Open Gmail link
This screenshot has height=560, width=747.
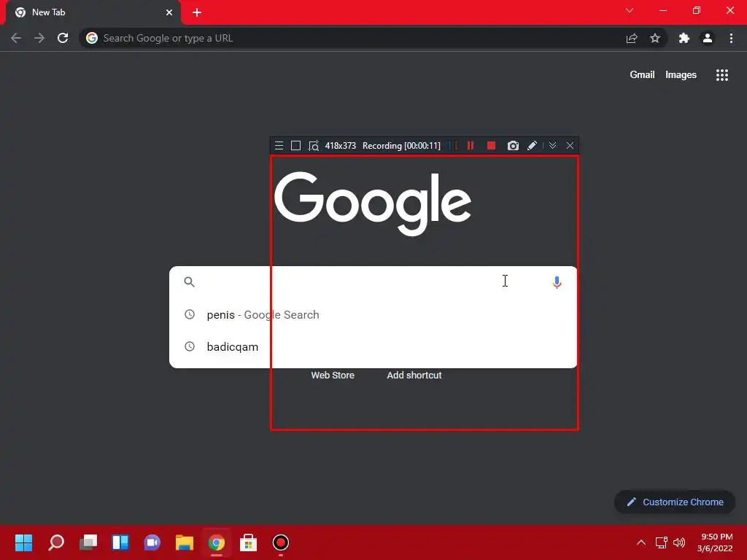pos(642,75)
